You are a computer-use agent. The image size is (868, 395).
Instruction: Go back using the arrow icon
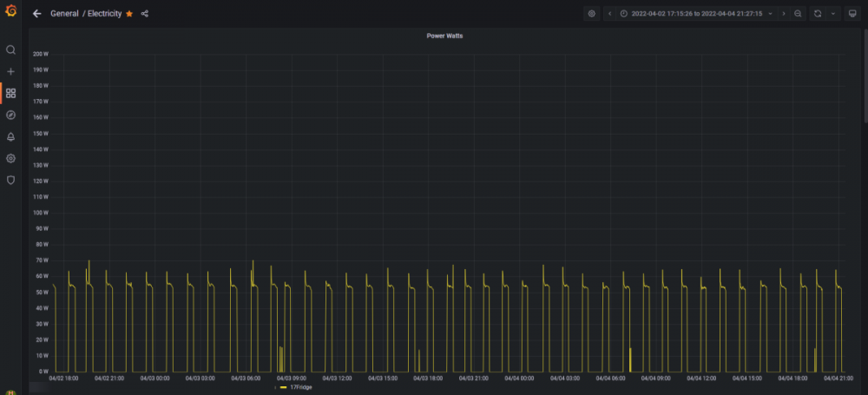pyautogui.click(x=37, y=14)
